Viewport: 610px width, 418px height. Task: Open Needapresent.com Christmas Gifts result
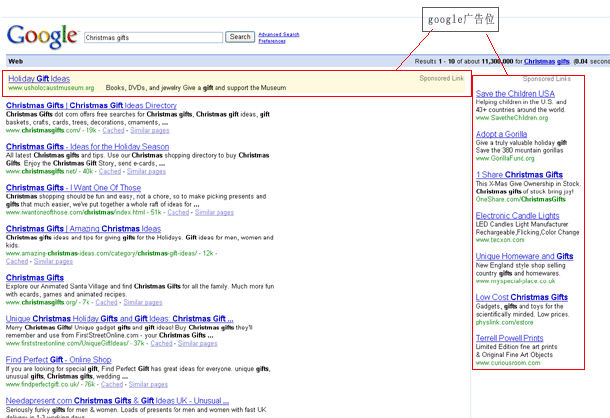[117, 401]
